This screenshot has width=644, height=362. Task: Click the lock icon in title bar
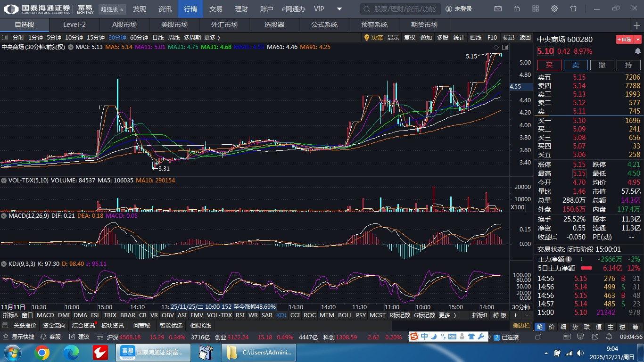click(517, 9)
